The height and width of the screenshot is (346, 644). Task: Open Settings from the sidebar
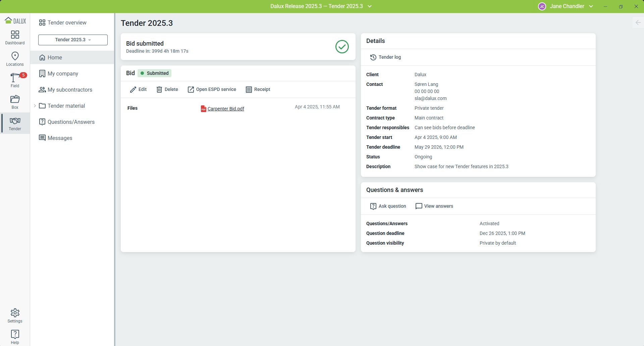point(15,316)
